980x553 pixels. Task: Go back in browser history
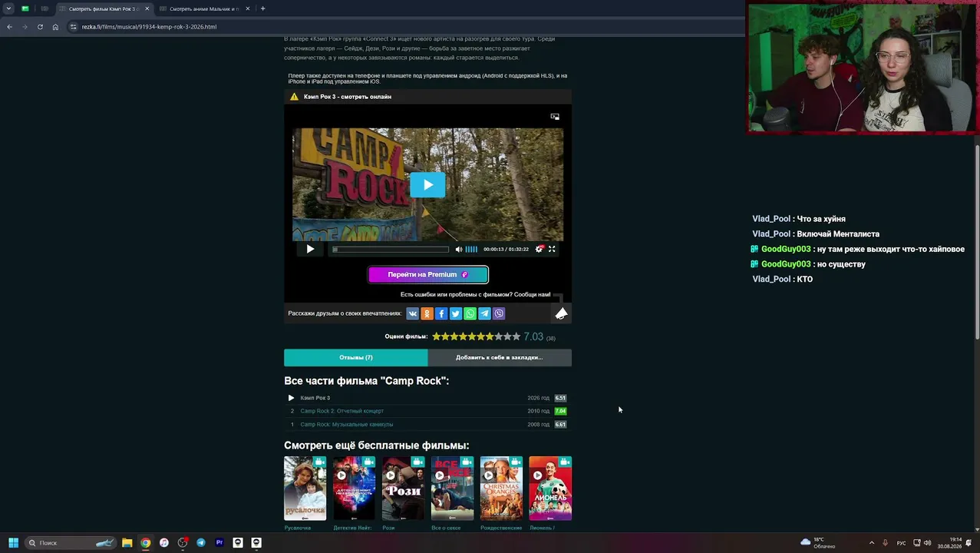[9, 27]
